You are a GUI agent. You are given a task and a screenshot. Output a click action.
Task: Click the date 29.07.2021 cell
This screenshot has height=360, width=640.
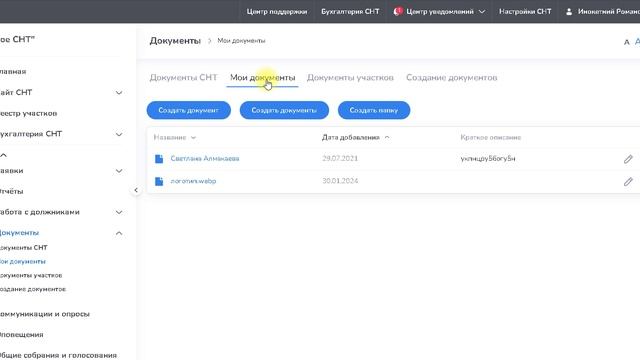point(340,158)
